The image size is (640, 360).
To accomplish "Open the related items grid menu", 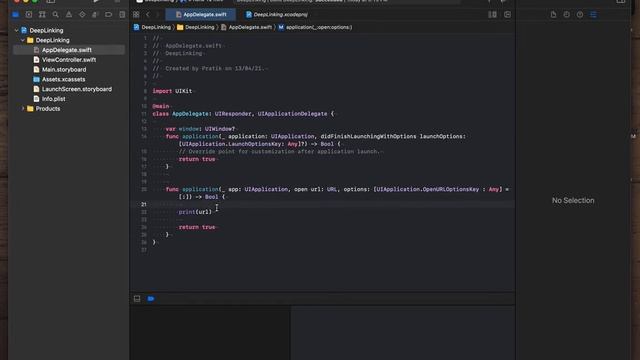I will (136, 15).
